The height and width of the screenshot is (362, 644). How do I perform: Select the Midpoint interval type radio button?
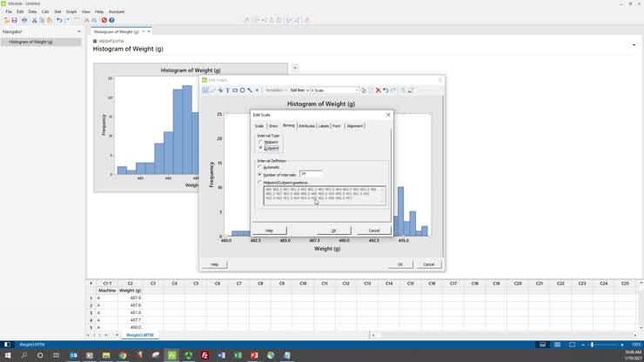[260, 142]
